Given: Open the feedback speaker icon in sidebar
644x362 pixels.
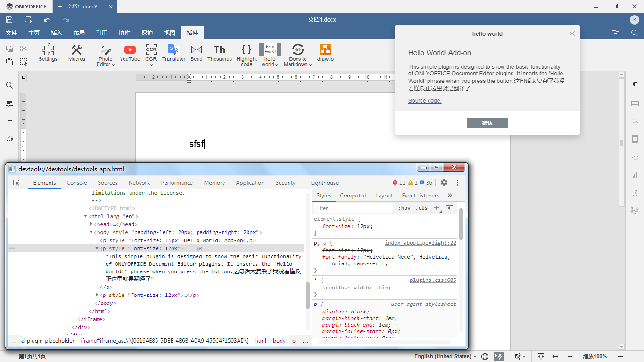Looking at the screenshot, I should (x=9, y=139).
